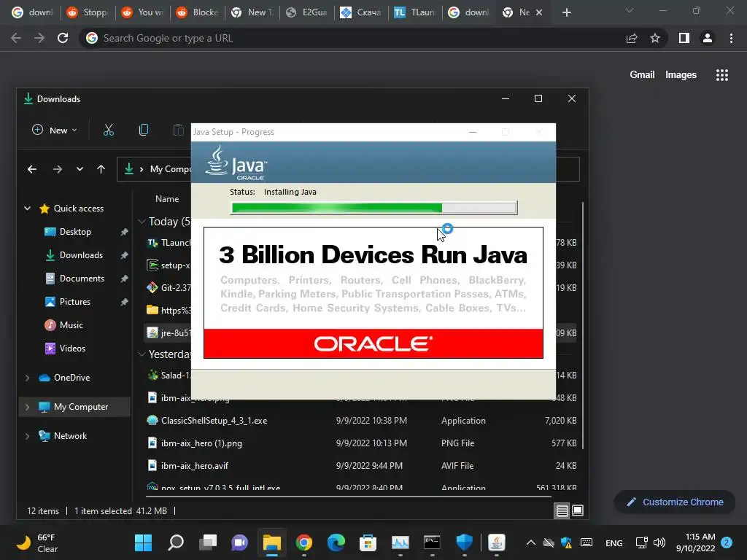This screenshot has width=747, height=560.
Task: Open Chat app on the taskbar
Action: point(239,542)
